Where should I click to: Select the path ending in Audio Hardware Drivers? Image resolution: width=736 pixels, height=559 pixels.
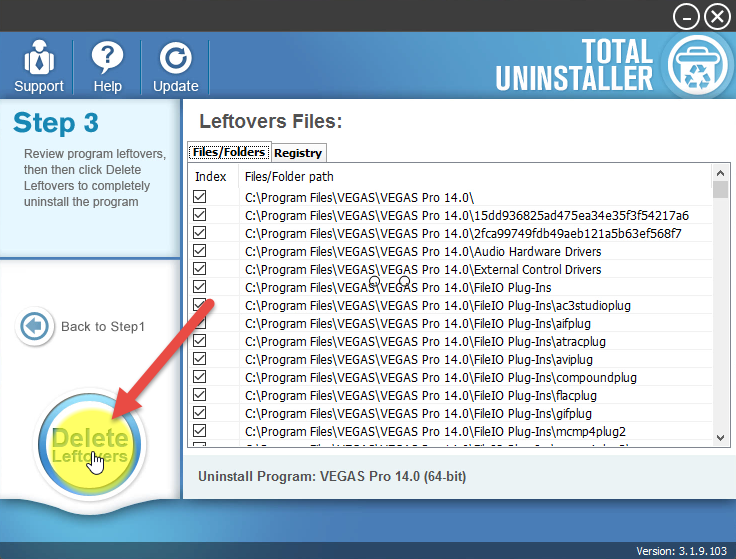coord(423,252)
